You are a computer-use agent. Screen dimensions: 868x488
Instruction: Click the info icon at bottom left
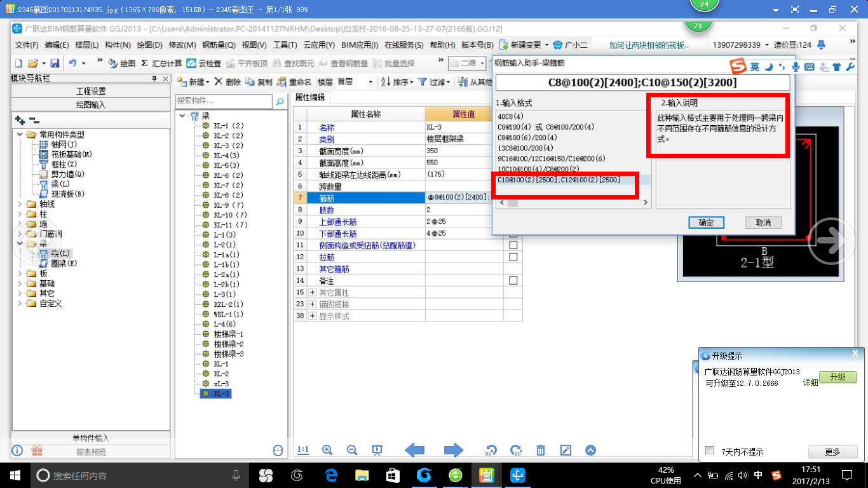point(18,451)
